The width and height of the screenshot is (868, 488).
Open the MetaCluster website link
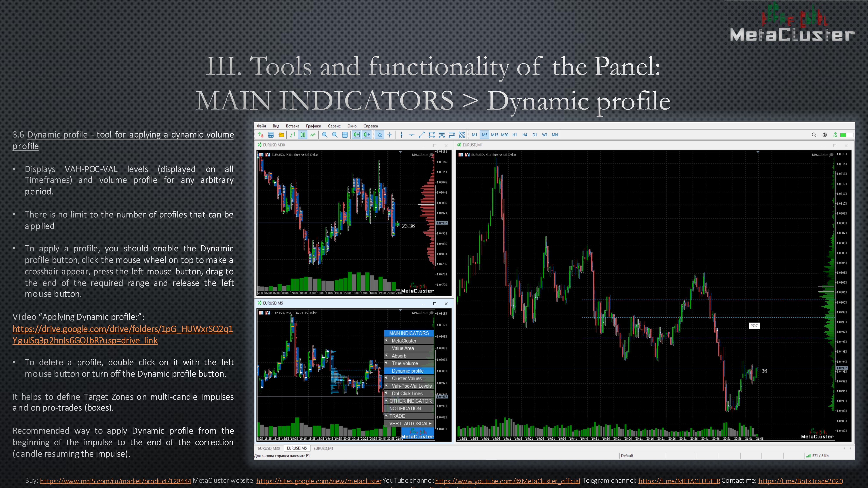pyautogui.click(x=319, y=481)
